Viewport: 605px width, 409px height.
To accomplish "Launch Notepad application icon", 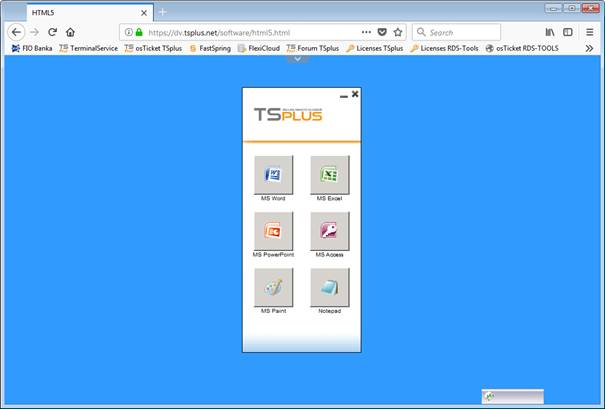I will (x=330, y=287).
